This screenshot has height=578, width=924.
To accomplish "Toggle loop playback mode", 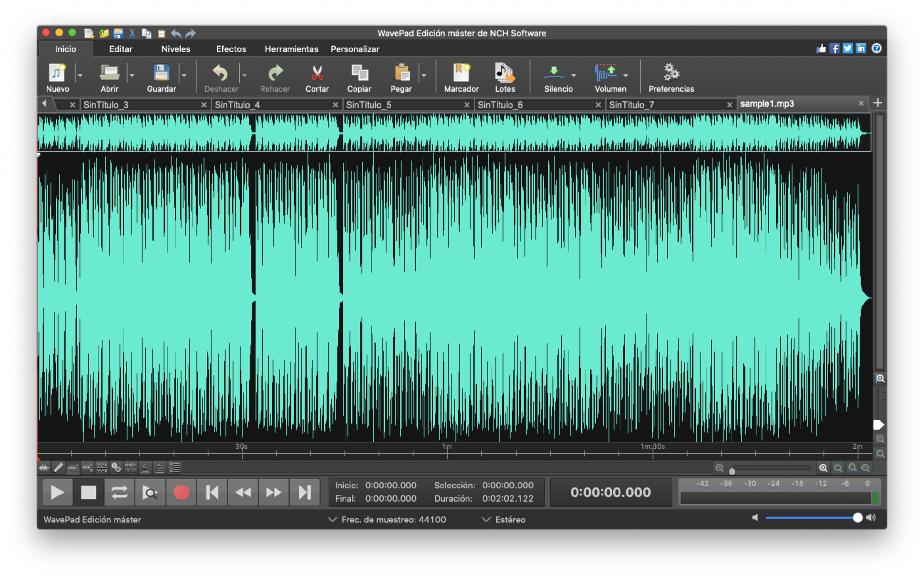I will pos(119,492).
